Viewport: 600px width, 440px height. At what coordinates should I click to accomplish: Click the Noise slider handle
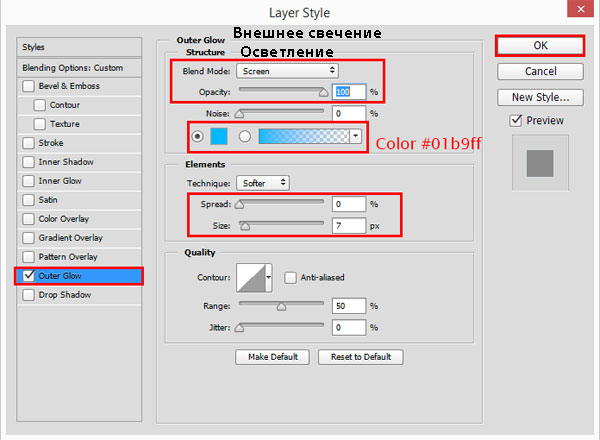[239, 114]
